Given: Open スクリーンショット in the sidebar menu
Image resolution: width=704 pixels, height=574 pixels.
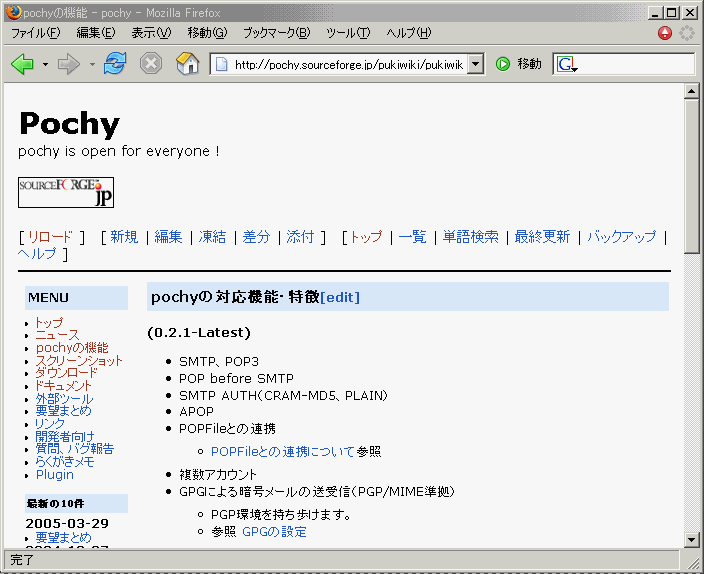Looking at the screenshot, I should click(x=79, y=360).
